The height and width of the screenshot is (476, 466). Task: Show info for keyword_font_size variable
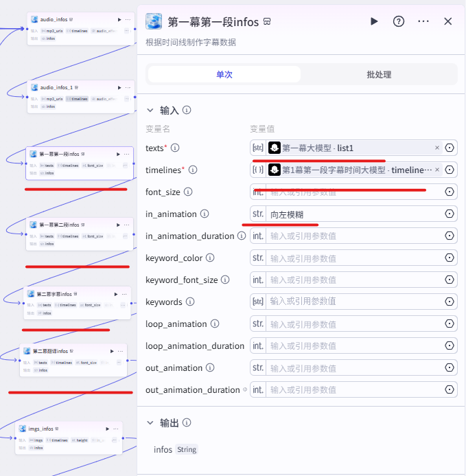pos(225,280)
